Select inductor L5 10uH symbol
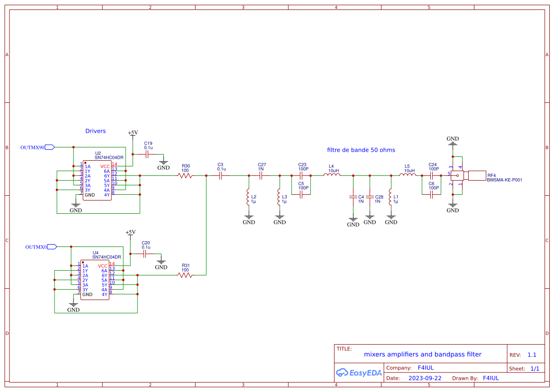This screenshot has height=392, width=555. tap(407, 174)
